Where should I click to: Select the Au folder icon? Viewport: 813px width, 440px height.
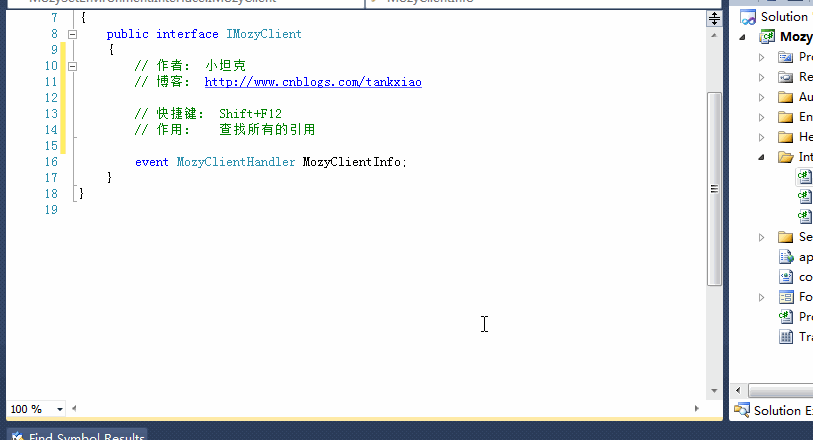click(x=786, y=97)
